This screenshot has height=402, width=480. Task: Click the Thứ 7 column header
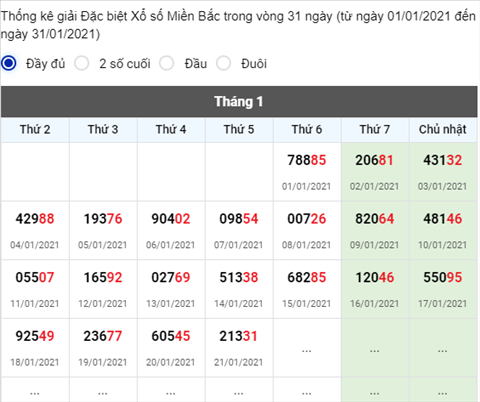[375, 129]
